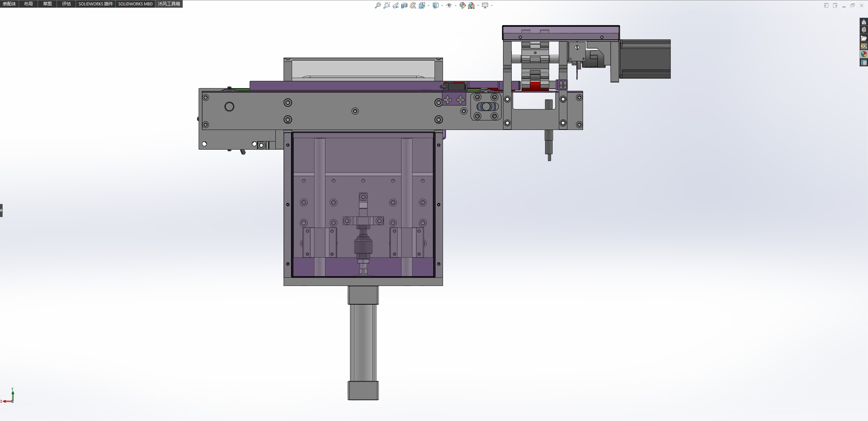Open the 沐风工具箱 tab
The width and height of the screenshot is (868, 421).
(169, 4)
